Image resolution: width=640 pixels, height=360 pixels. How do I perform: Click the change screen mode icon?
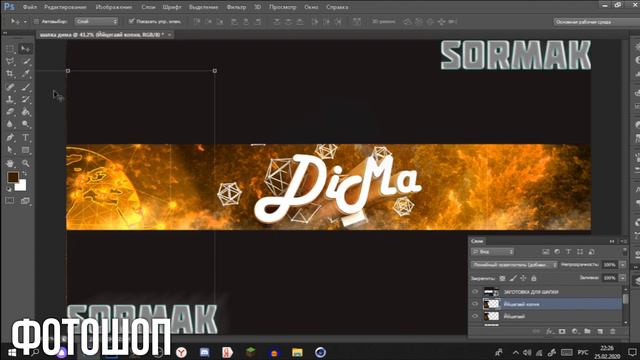tap(25, 201)
